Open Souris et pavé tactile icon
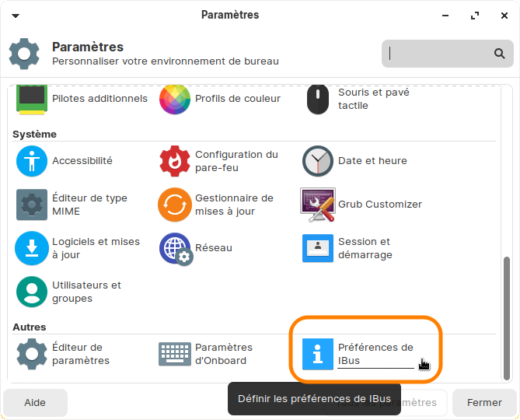Image resolution: width=520 pixels, height=420 pixels. (x=318, y=99)
